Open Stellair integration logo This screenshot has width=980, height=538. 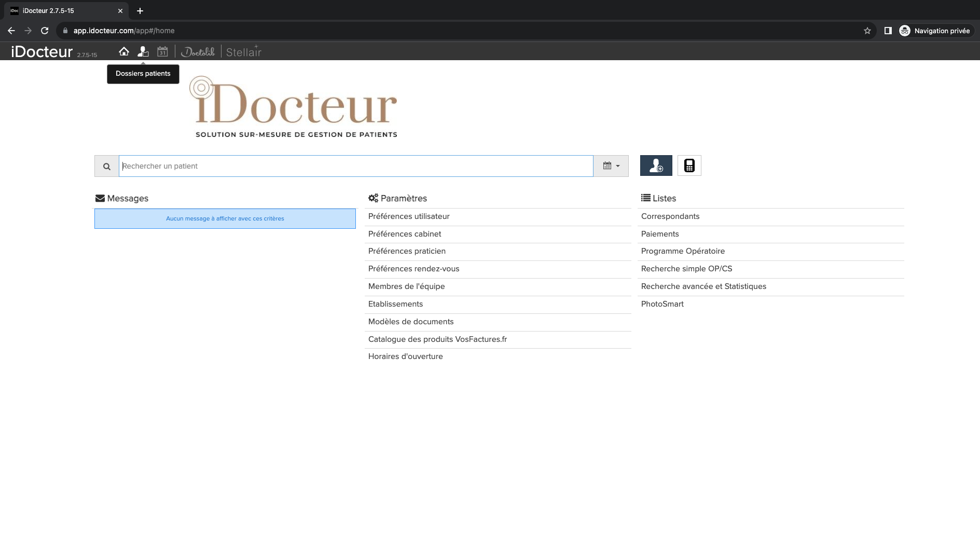tap(244, 51)
